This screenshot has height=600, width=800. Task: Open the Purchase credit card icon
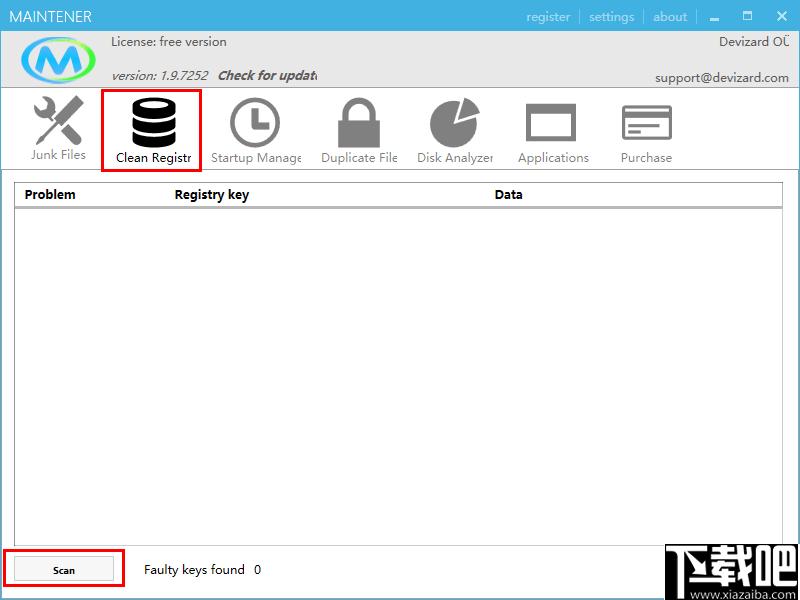click(646, 122)
